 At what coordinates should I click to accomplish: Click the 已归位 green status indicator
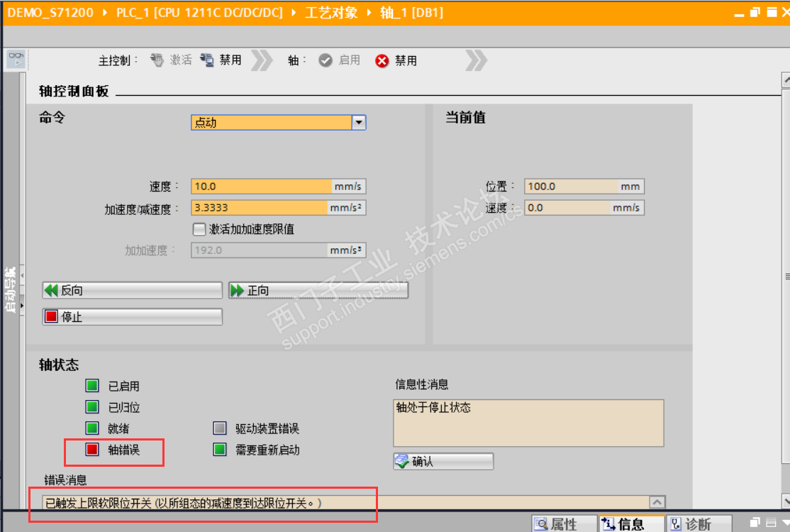point(91,406)
